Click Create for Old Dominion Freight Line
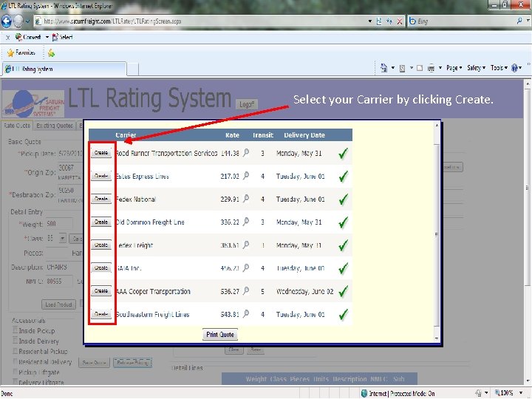 coord(101,222)
